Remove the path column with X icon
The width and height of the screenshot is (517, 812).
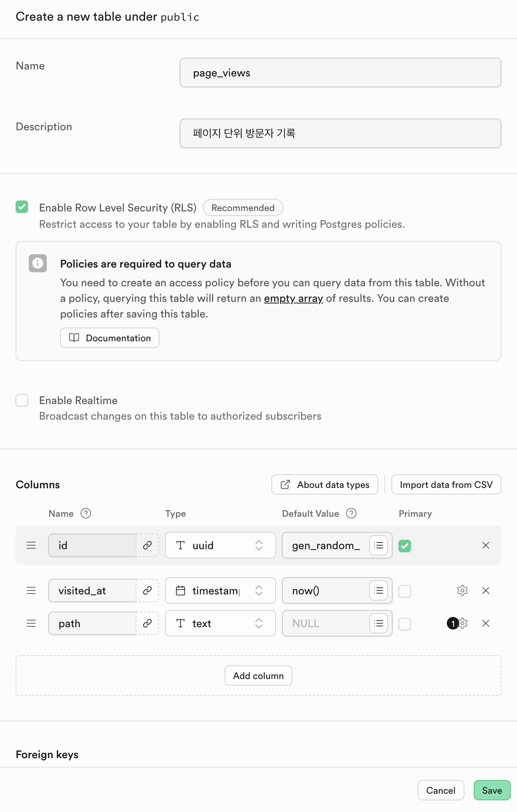tap(486, 623)
